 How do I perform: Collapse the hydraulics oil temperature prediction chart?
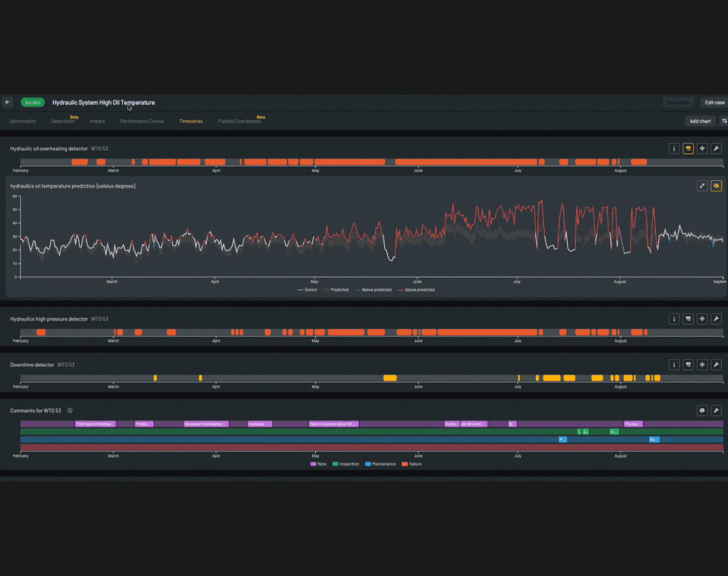pyautogui.click(x=702, y=186)
